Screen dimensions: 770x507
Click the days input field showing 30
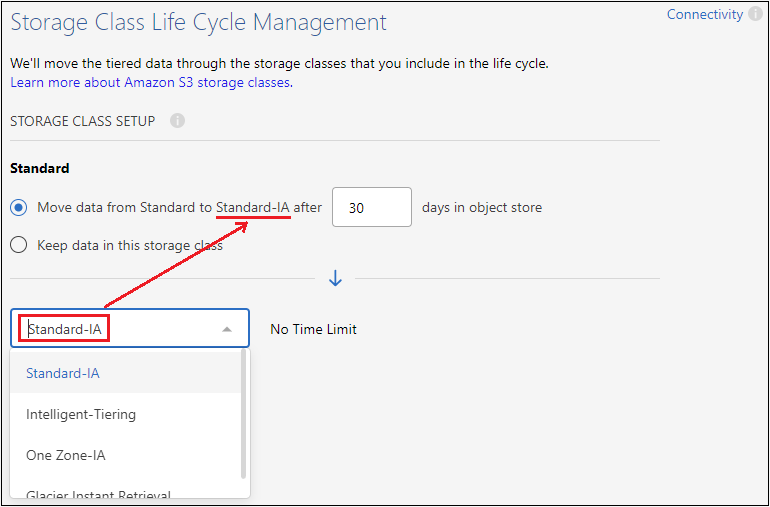(371, 208)
